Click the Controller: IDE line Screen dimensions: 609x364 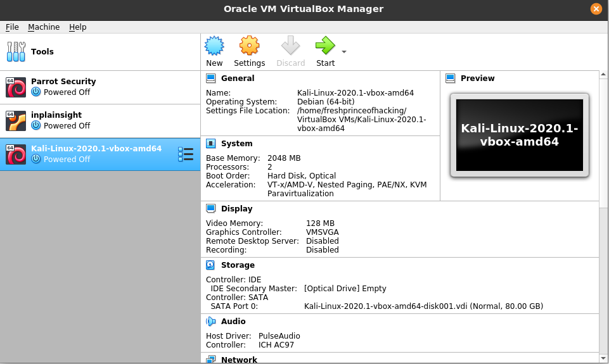coord(233,280)
